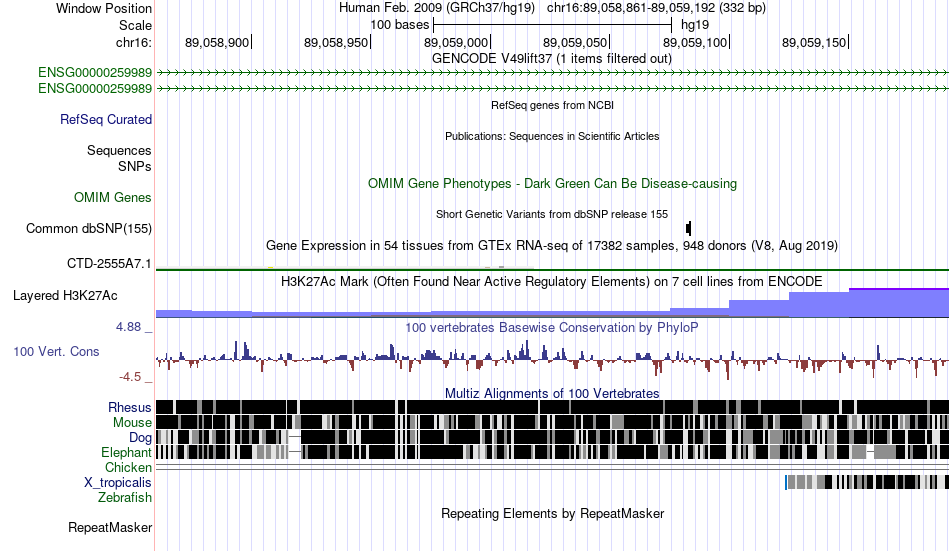
Task: Click the SNPs track label
Action: click(x=135, y=166)
